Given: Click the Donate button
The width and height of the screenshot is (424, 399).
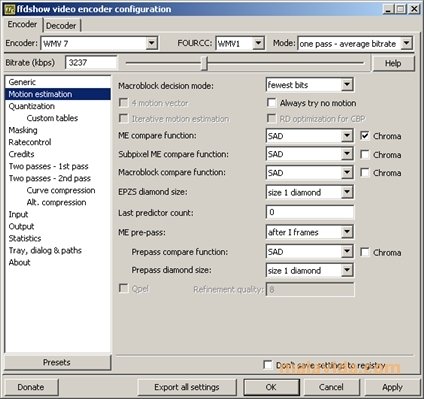Looking at the screenshot, I should point(31,387).
